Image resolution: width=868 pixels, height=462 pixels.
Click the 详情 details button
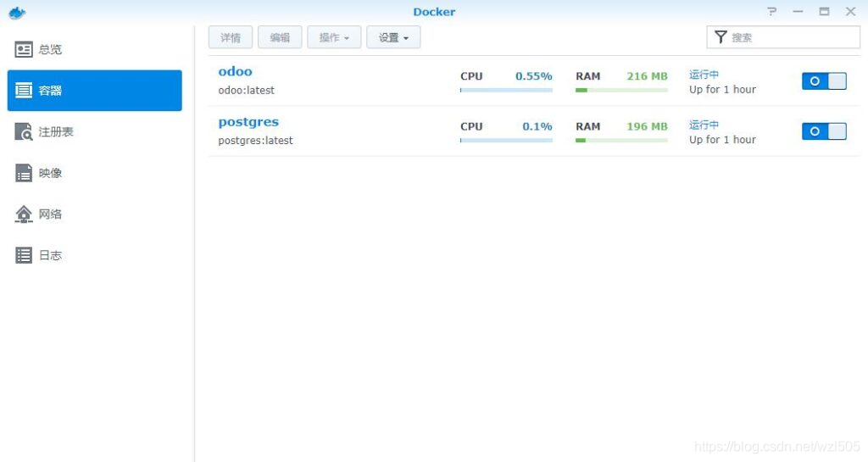[x=231, y=37]
